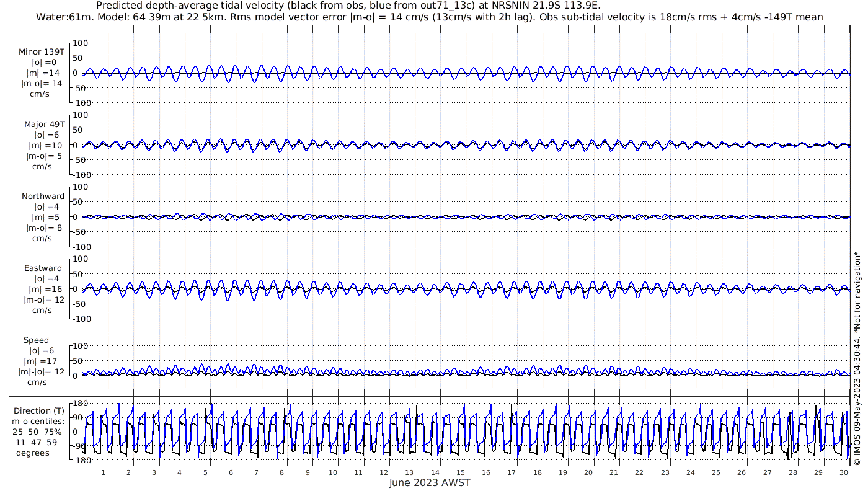868x496 pixels.
Task: Click the 'Major 49T' panel label
Action: (45, 125)
